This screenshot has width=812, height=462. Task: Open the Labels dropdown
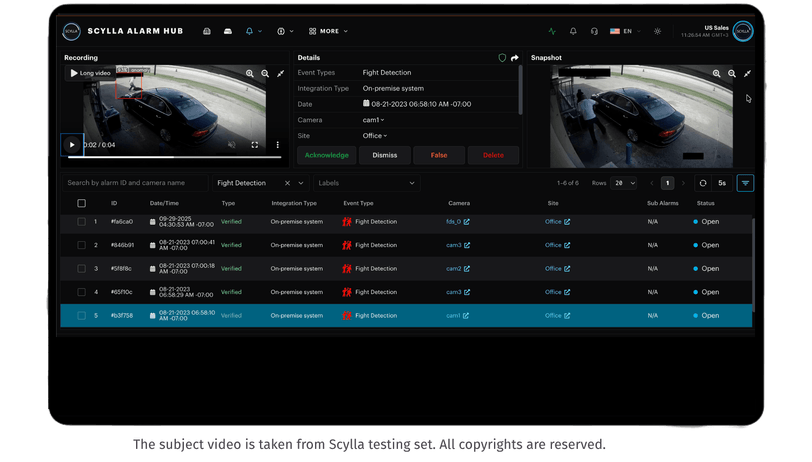pos(366,183)
